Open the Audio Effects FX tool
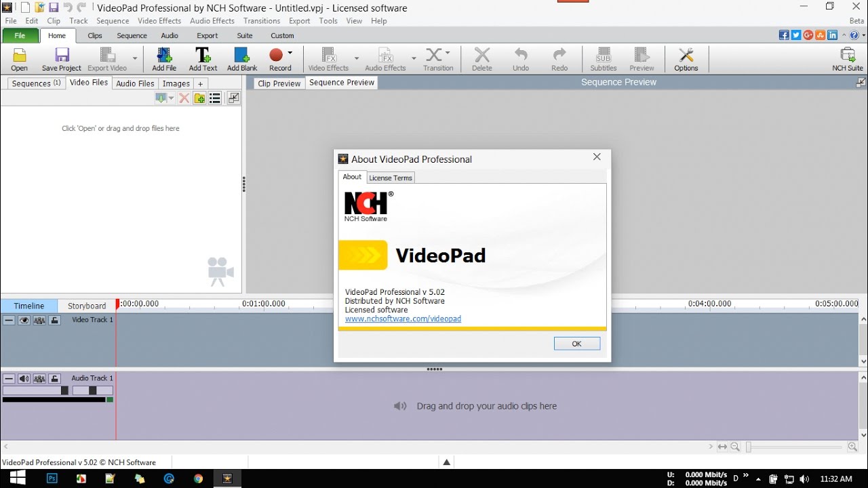The height and width of the screenshot is (488, 868). [x=385, y=55]
